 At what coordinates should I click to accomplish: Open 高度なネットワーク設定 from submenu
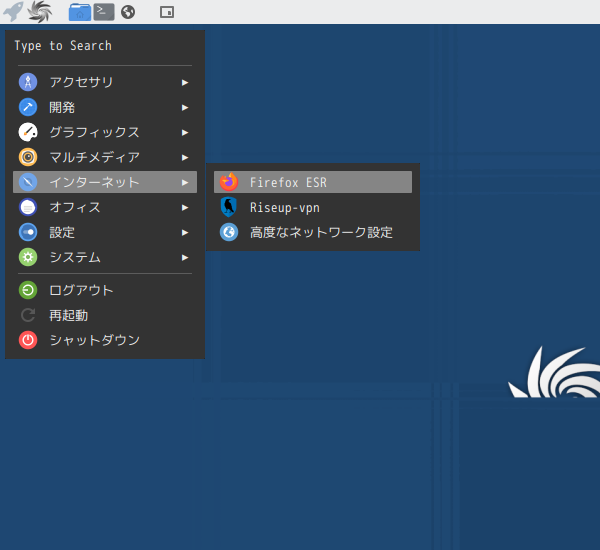pyautogui.click(x=313, y=232)
